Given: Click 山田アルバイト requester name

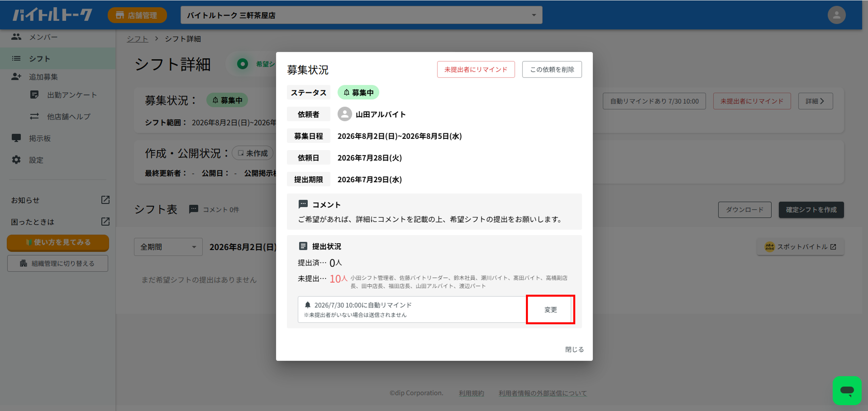Looking at the screenshot, I should (x=380, y=115).
